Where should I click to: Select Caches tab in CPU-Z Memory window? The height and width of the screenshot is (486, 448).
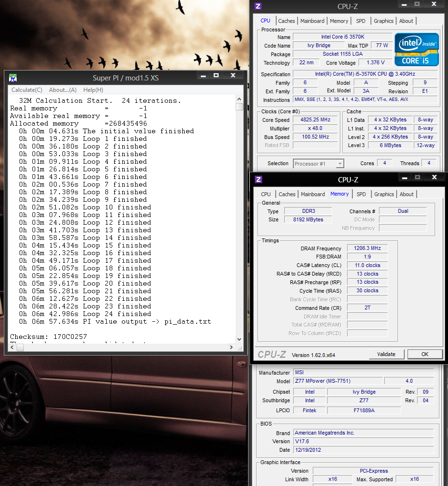(287, 194)
